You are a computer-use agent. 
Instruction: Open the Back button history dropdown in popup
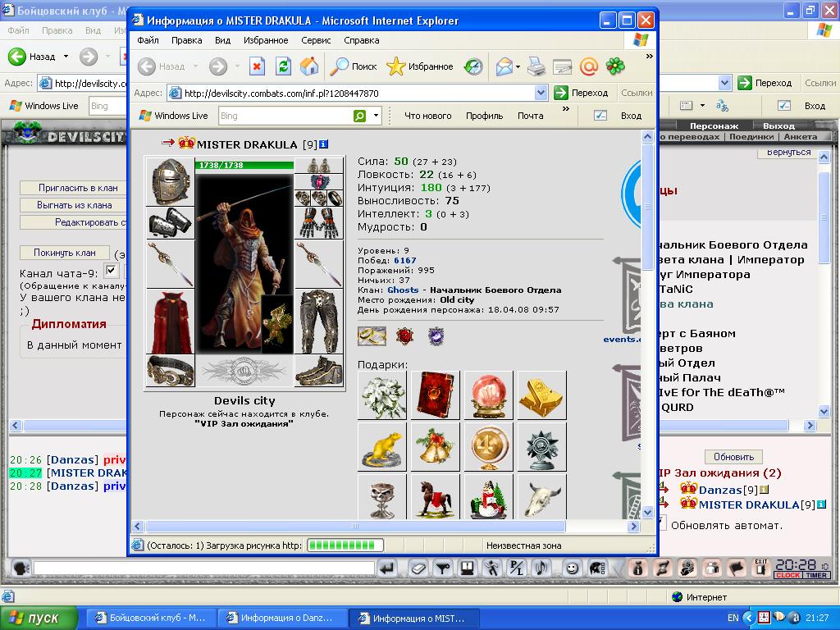point(195,66)
